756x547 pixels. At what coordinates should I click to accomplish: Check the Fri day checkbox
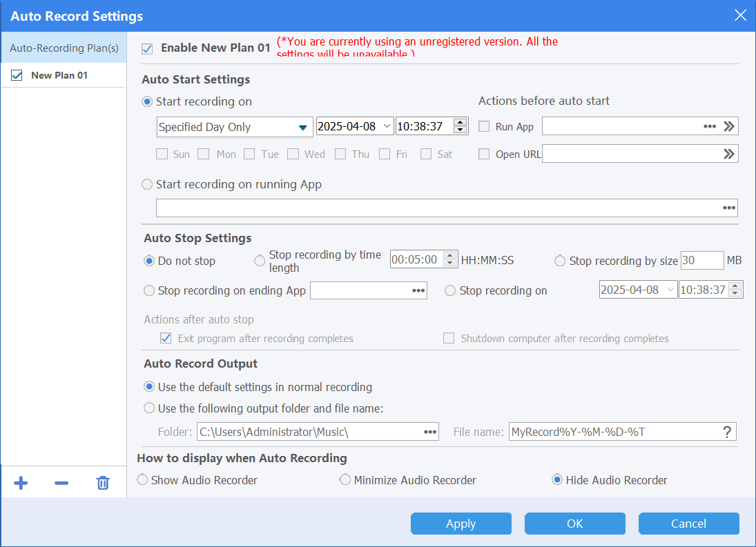point(385,154)
